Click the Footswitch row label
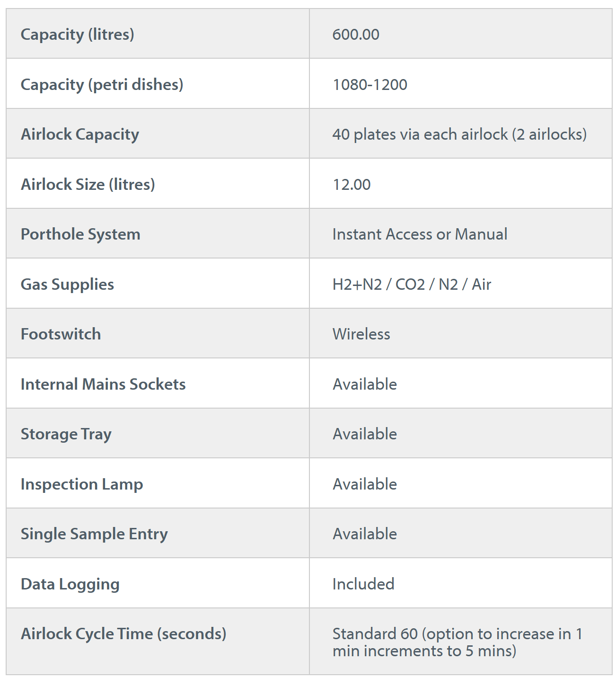 click(61, 334)
